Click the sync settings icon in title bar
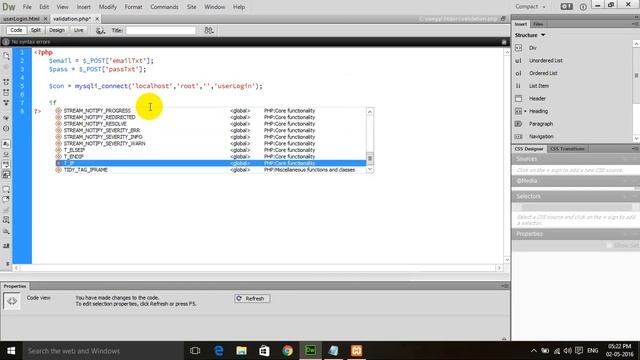 click(567, 7)
